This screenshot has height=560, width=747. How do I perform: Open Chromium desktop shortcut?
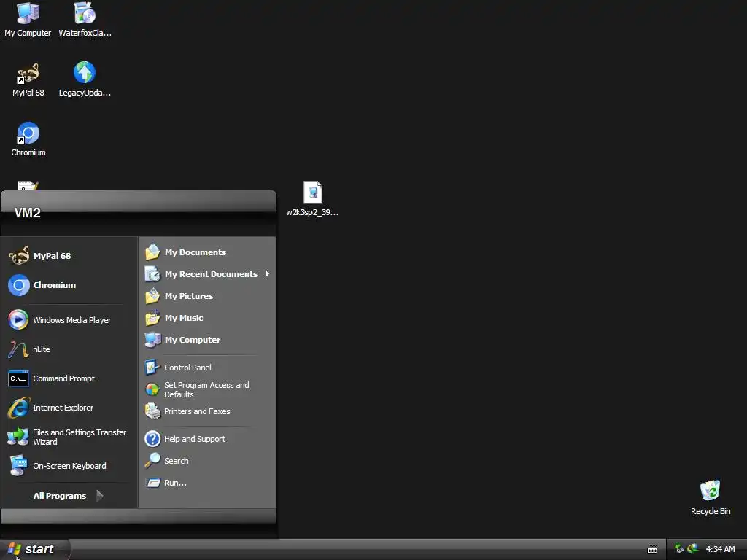coord(28,139)
